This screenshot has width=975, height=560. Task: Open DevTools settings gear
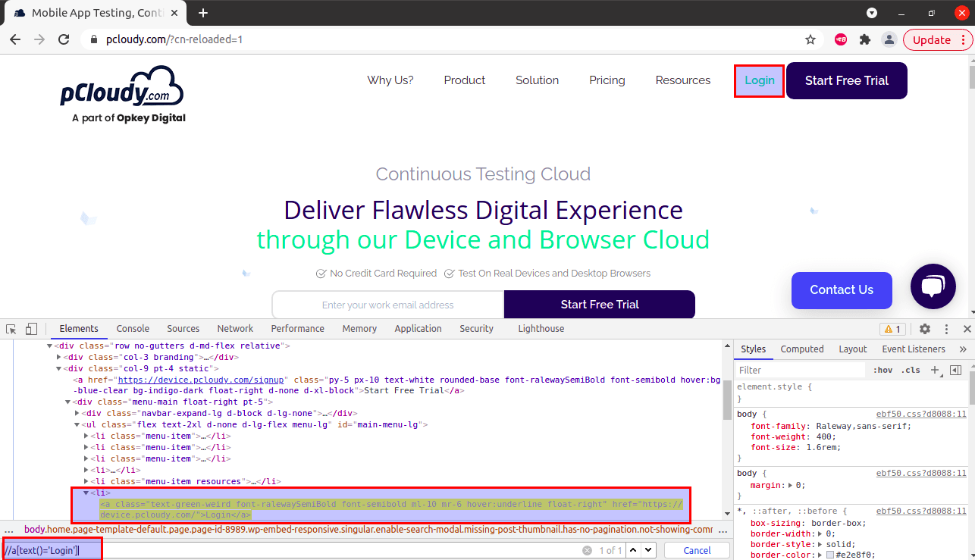[x=925, y=329]
